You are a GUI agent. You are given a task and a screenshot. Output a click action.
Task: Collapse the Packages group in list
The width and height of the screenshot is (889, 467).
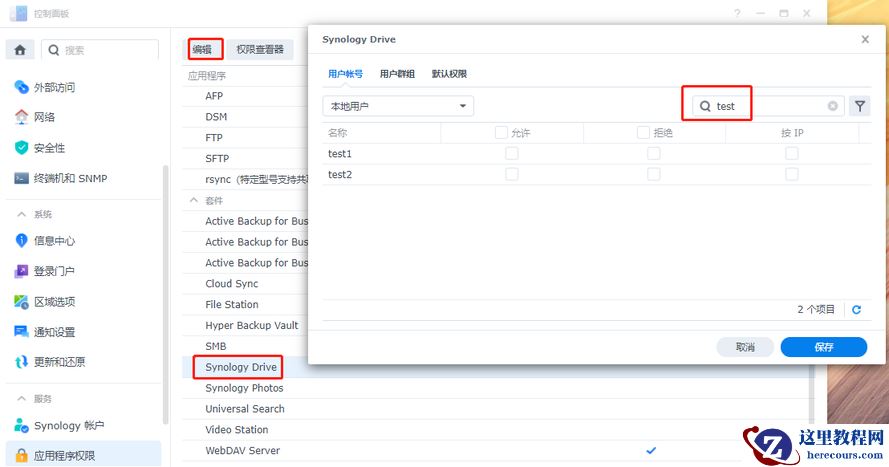point(194,200)
